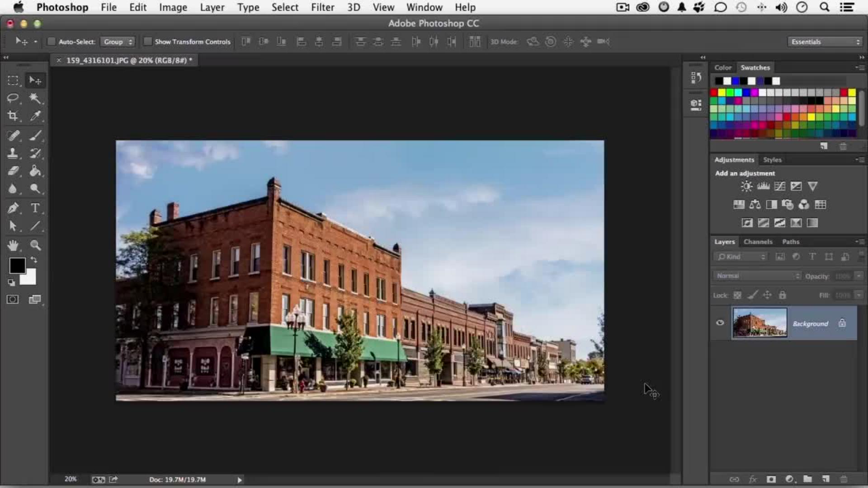Screen dimensions: 868x488
Task: Click the Background layer thumbnail
Action: coord(759,323)
